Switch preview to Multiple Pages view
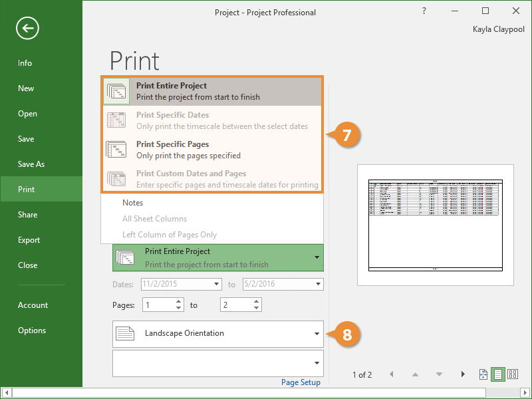 point(513,375)
